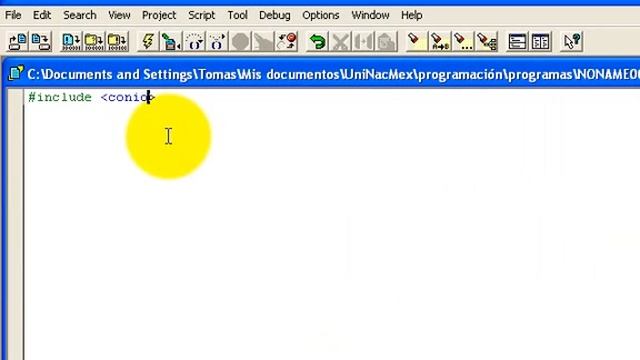Tile windows vertically with the toolbar icon
This screenshot has width=640, height=360.
point(540,41)
